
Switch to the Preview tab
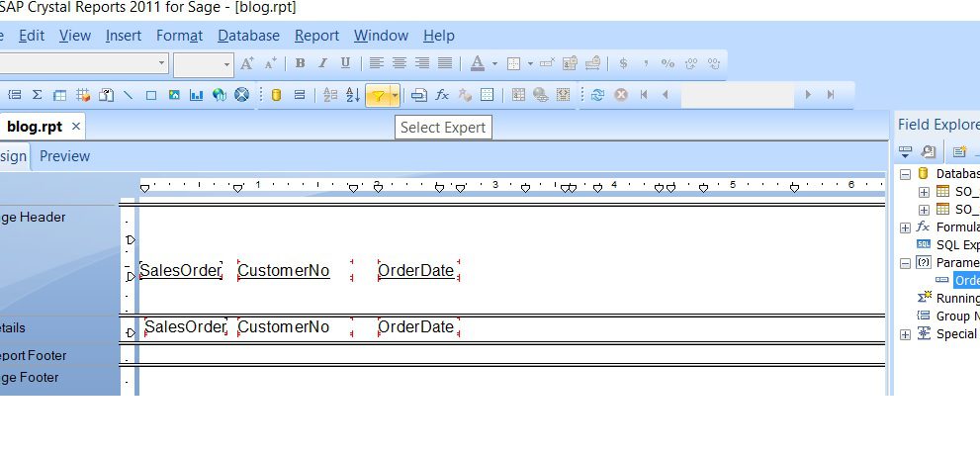64,156
